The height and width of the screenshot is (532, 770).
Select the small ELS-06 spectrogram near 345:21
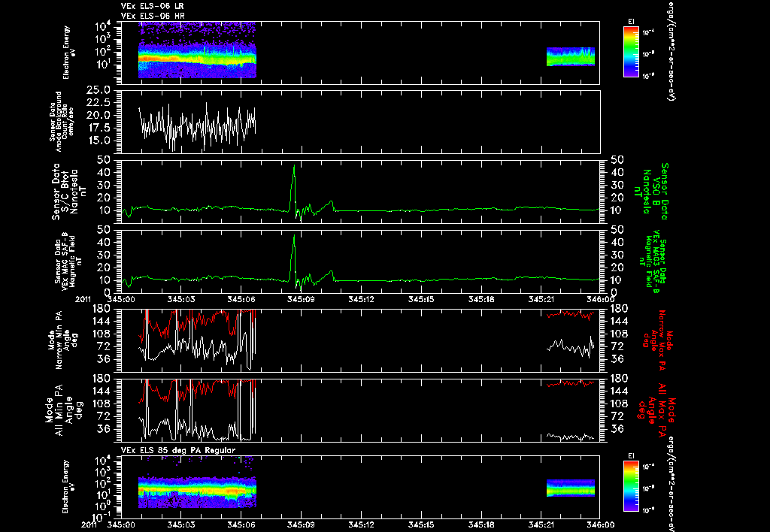pos(571,57)
